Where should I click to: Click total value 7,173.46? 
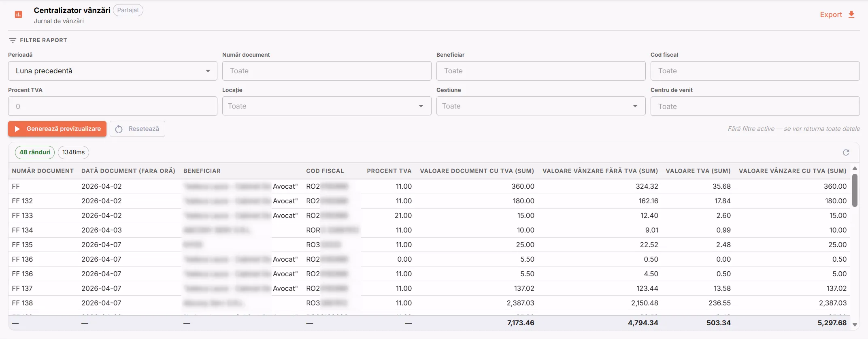point(521,323)
